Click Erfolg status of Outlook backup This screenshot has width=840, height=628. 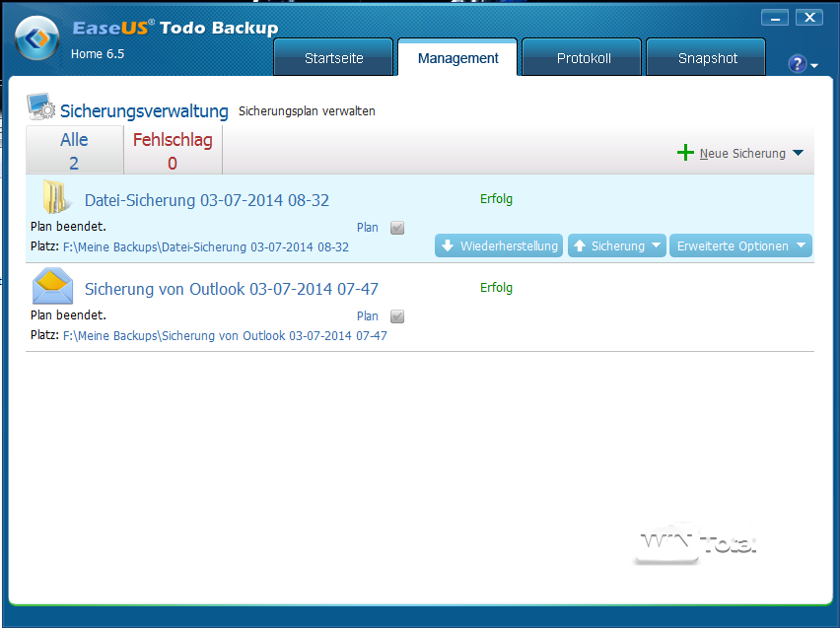[496, 288]
